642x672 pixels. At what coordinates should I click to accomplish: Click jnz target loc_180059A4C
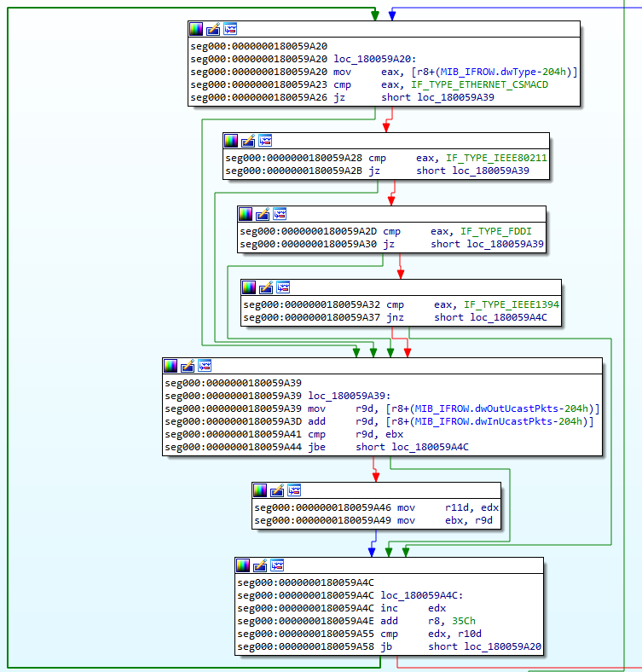[508, 317]
